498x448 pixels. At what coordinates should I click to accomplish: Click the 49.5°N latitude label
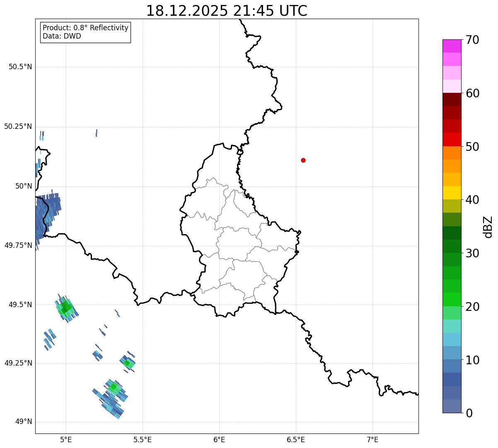pos(20,305)
